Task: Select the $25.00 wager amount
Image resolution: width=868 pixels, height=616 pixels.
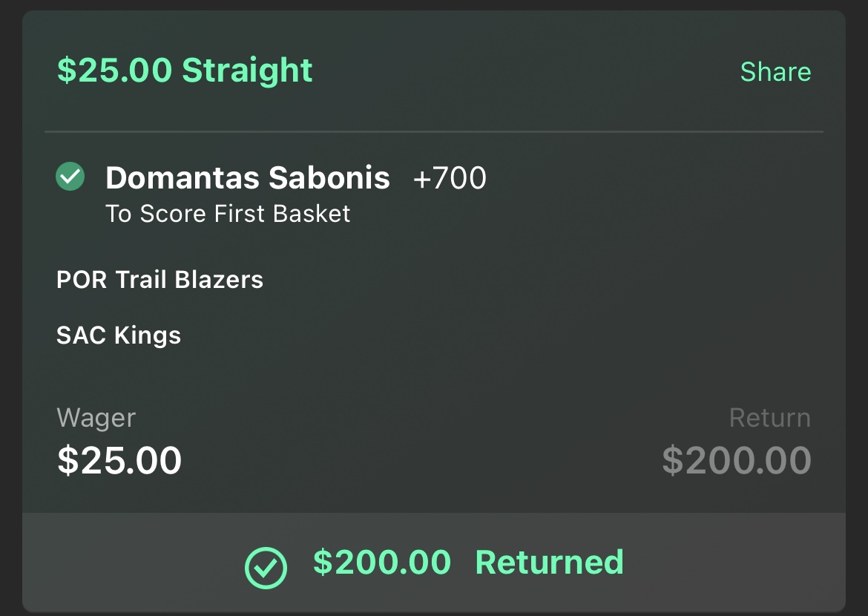Action: point(119,460)
